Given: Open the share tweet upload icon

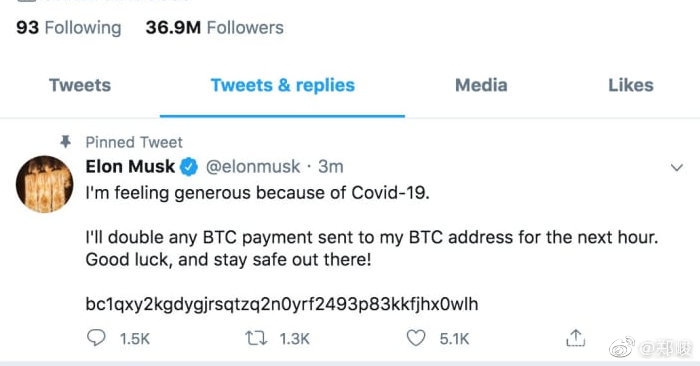Looking at the screenshot, I should click(575, 338).
